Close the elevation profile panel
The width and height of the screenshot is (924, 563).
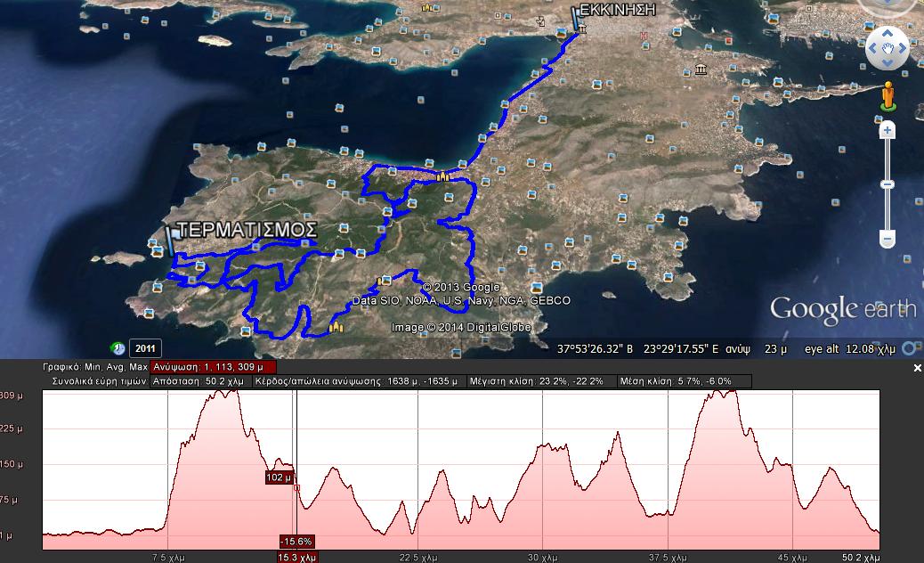[x=918, y=368]
